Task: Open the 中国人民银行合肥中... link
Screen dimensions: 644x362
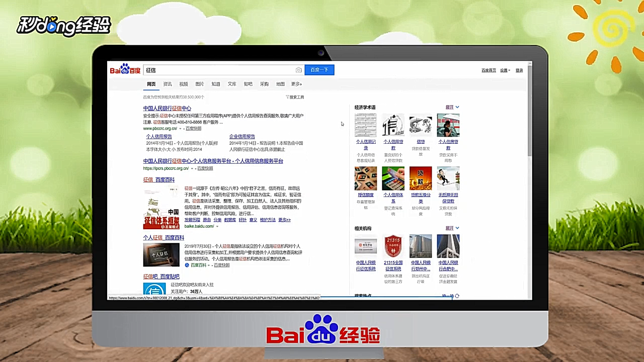Action: click(448, 265)
